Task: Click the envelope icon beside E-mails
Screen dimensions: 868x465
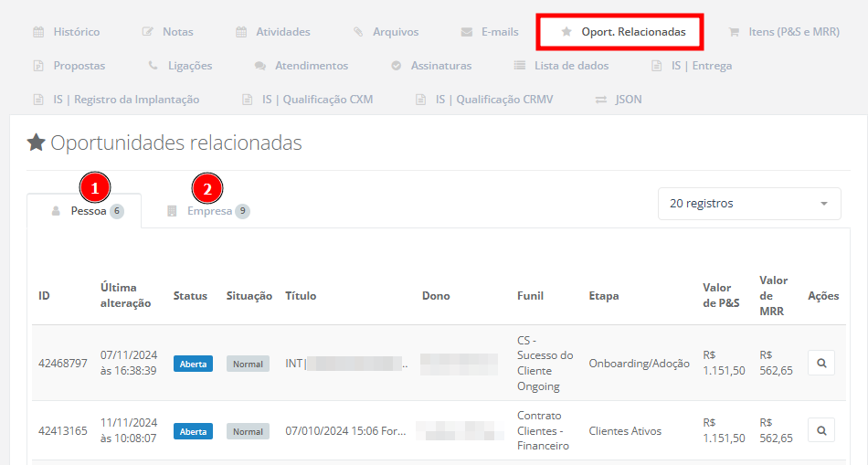Action: [467, 32]
